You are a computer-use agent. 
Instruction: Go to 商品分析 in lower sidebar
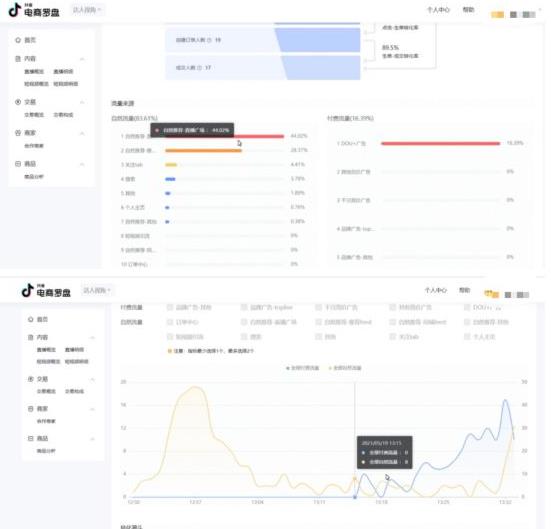[46, 451]
